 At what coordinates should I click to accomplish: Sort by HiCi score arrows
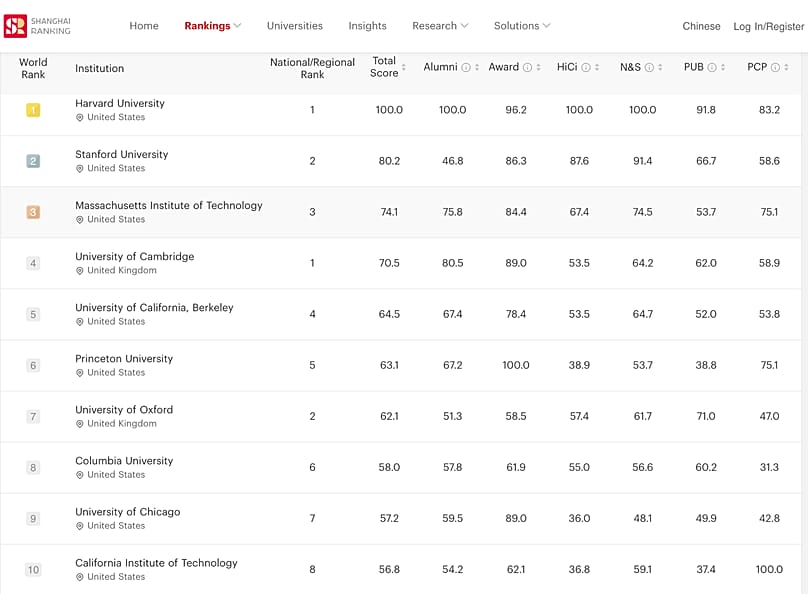click(597, 67)
